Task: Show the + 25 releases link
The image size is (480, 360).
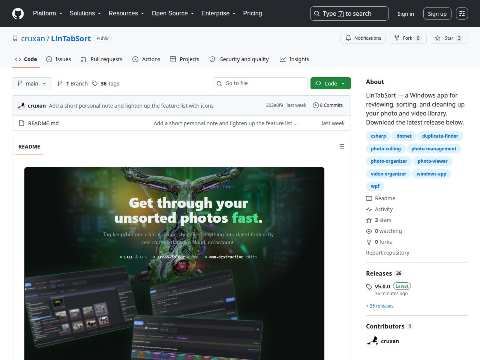Action: pyautogui.click(x=380, y=306)
